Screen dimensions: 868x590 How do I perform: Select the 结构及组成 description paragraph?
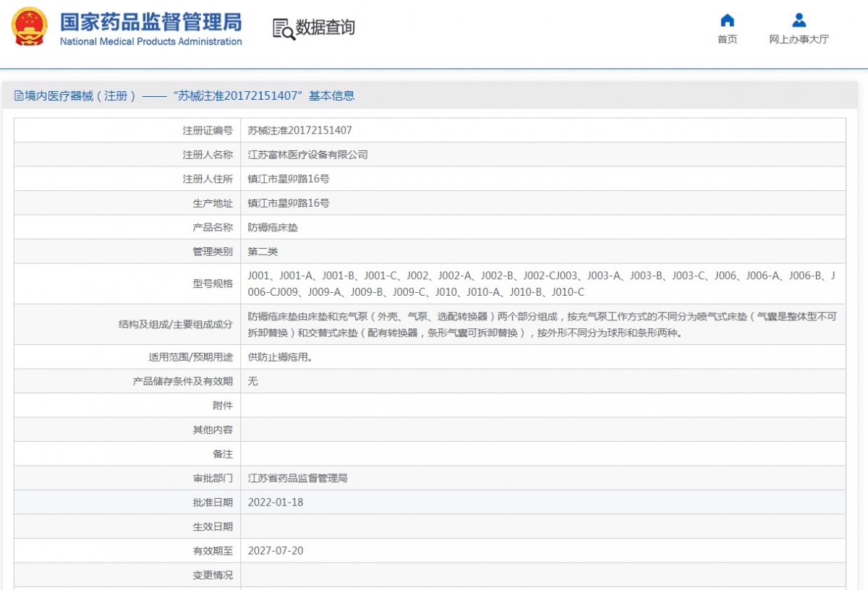pos(542,325)
